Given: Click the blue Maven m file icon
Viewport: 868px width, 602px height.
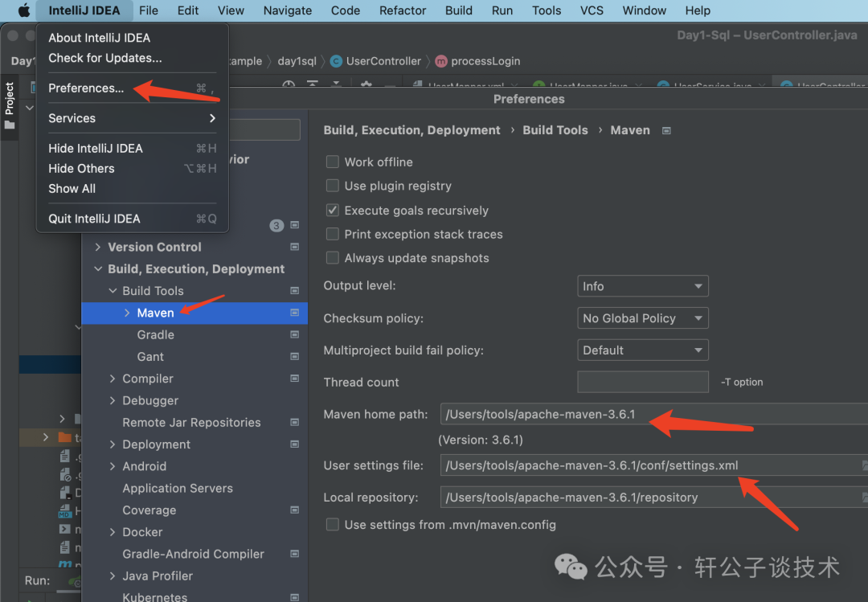Looking at the screenshot, I should tap(65, 564).
